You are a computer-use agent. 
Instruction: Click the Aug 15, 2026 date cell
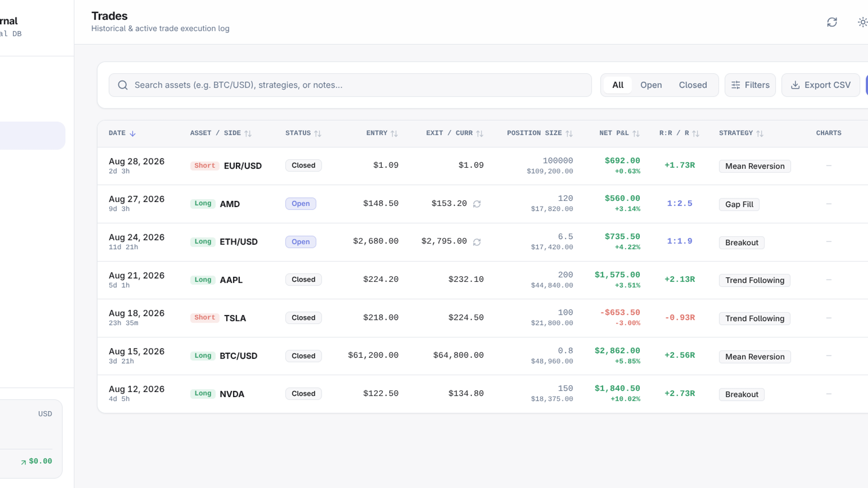click(137, 351)
